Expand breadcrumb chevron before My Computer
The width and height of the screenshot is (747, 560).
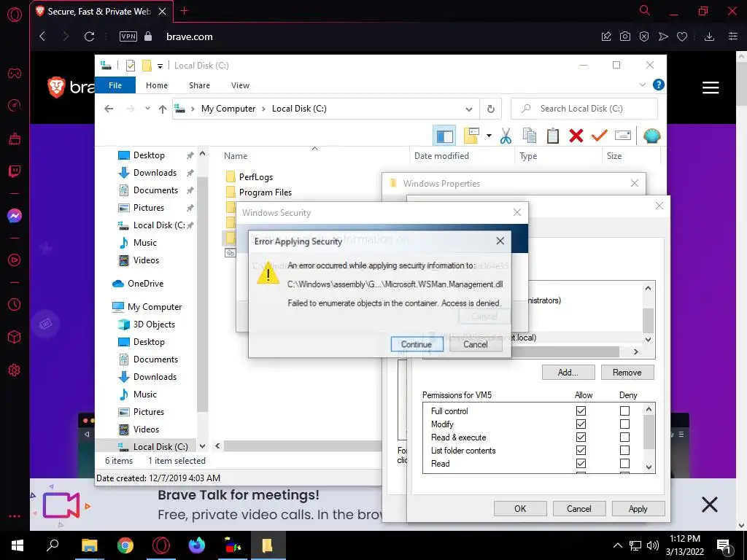pyautogui.click(x=193, y=109)
